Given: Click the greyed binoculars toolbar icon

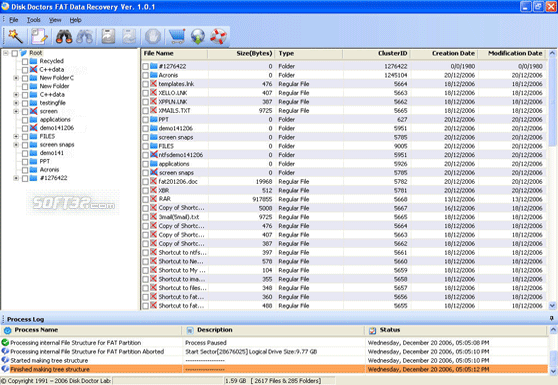Looking at the screenshot, I should tap(85, 36).
